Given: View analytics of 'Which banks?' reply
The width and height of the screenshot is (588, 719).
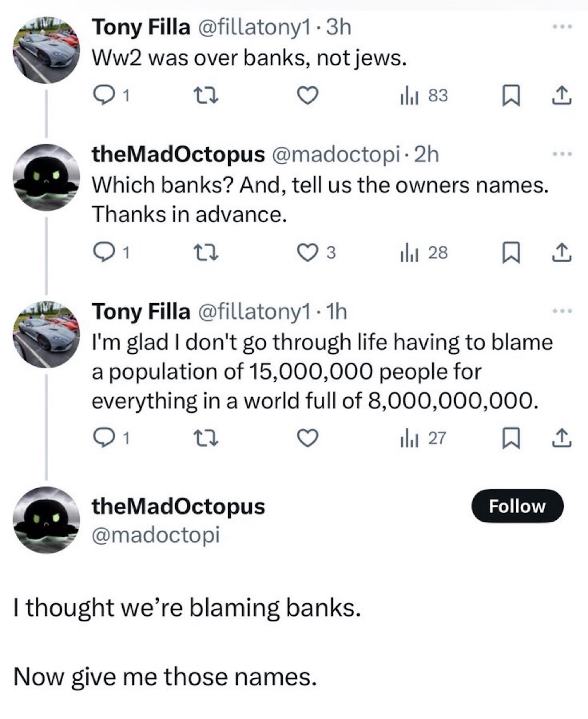Looking at the screenshot, I should click(423, 253).
